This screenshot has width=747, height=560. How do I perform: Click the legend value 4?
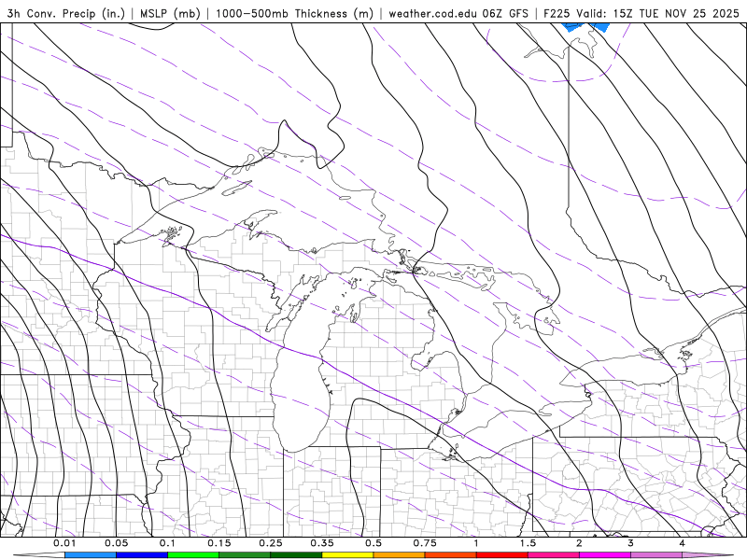(683, 543)
